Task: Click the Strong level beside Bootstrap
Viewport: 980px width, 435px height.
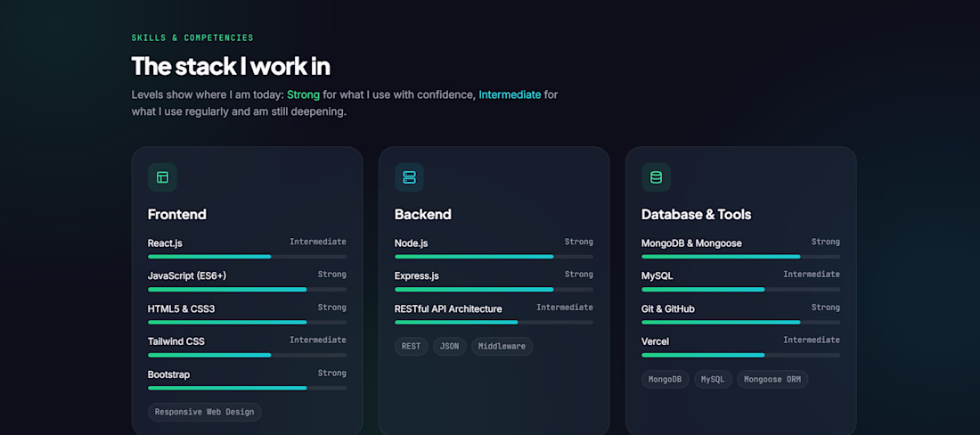Action: coord(332,373)
